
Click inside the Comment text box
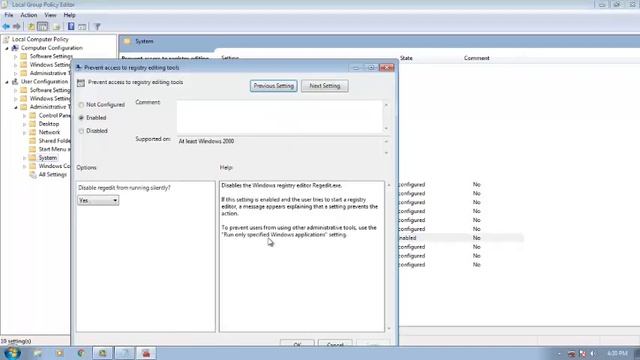click(280, 117)
